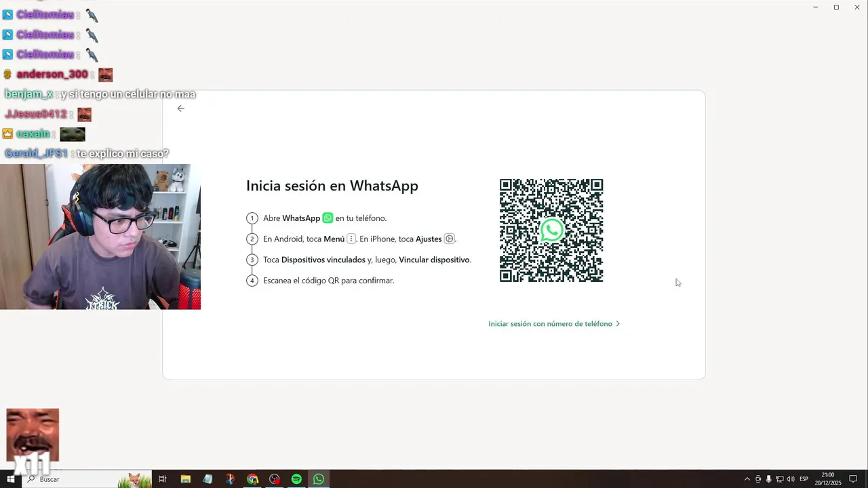The width and height of the screenshot is (868, 488).
Task: Open the scissors-icon app on the taskbar
Action: tap(230, 479)
